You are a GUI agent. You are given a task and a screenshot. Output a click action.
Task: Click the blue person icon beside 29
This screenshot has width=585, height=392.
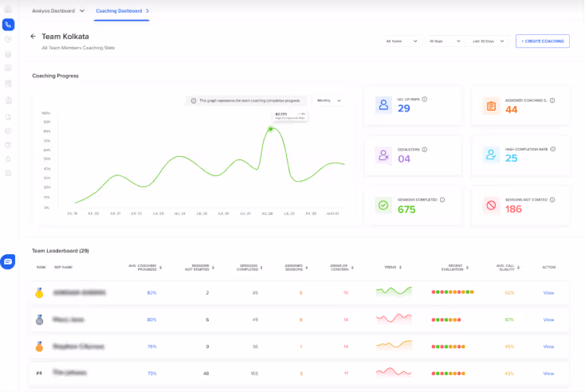pos(383,105)
